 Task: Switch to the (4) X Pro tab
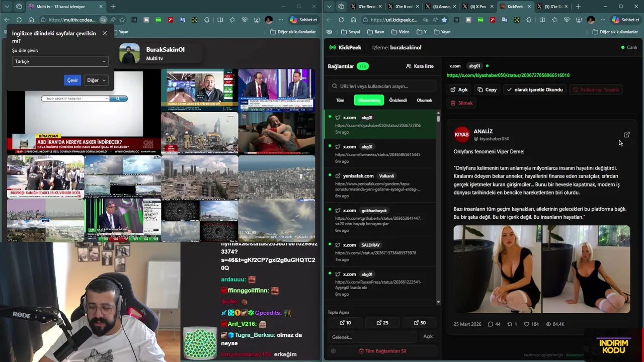[x=477, y=7]
